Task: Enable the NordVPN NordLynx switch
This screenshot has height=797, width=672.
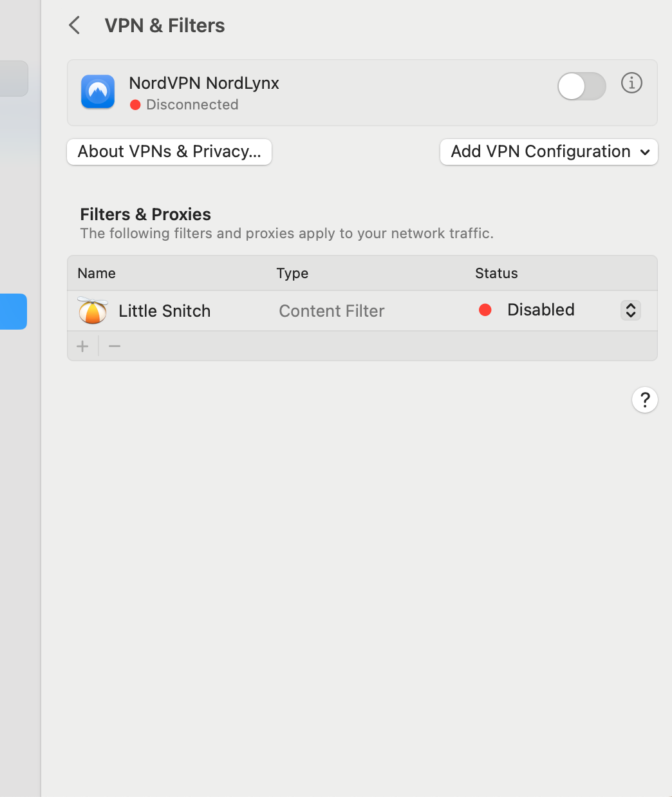Action: [582, 86]
